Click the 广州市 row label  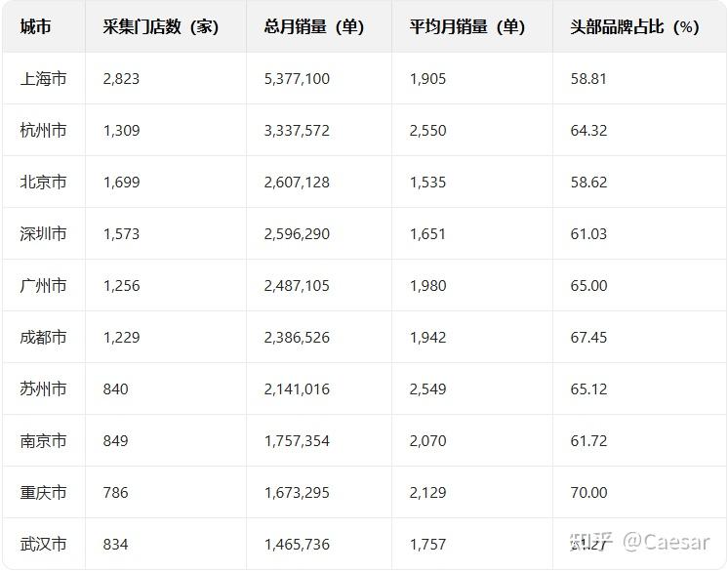pos(44,286)
